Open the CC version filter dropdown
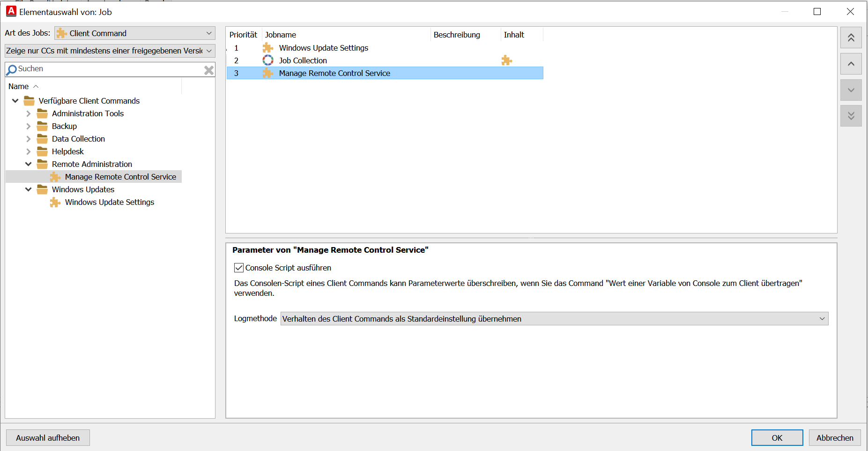The width and height of the screenshot is (868, 451). tap(110, 51)
